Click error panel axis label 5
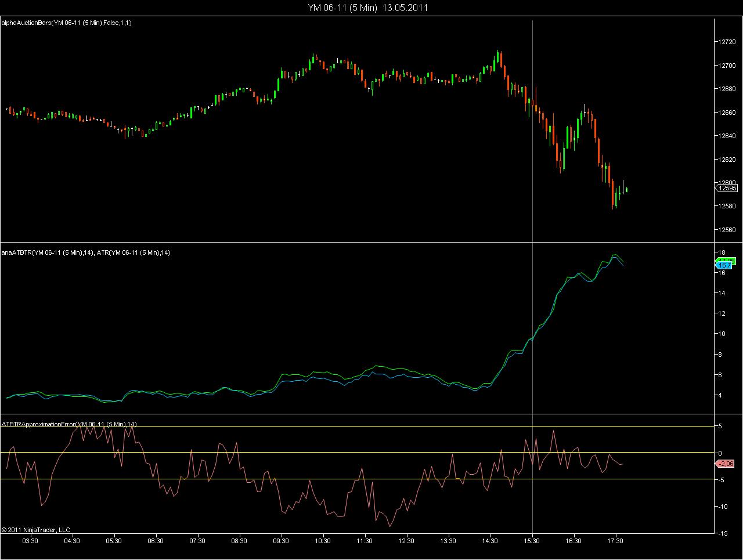This screenshot has width=743, height=560. pos(720,427)
